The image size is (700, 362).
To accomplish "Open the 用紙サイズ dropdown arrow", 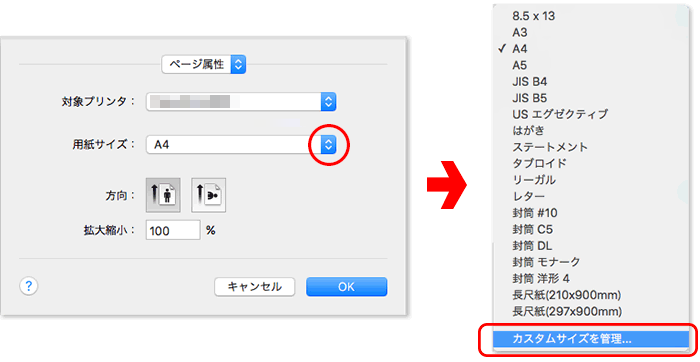I will tap(328, 145).
